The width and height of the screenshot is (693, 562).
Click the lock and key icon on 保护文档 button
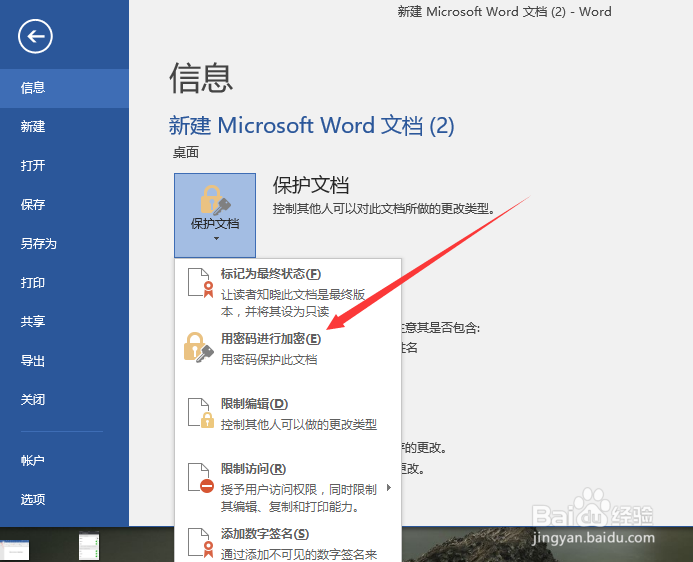coord(215,200)
